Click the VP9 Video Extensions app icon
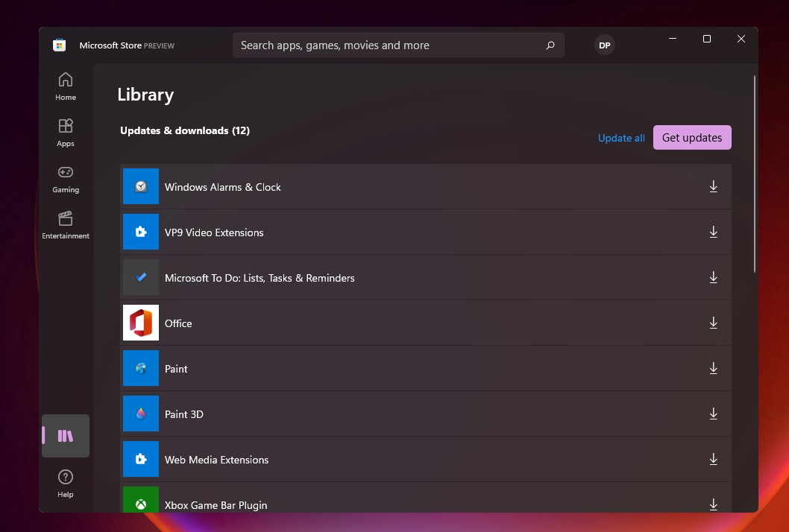This screenshot has width=789, height=532. [141, 232]
